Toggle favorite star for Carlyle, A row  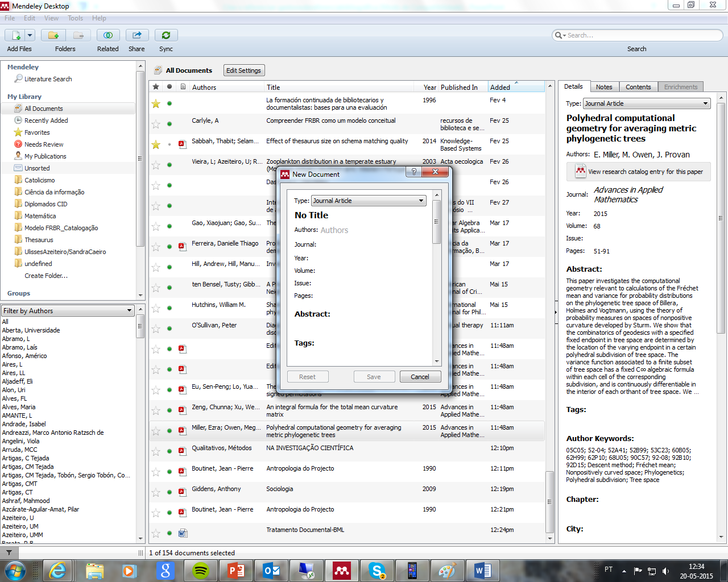click(x=156, y=124)
